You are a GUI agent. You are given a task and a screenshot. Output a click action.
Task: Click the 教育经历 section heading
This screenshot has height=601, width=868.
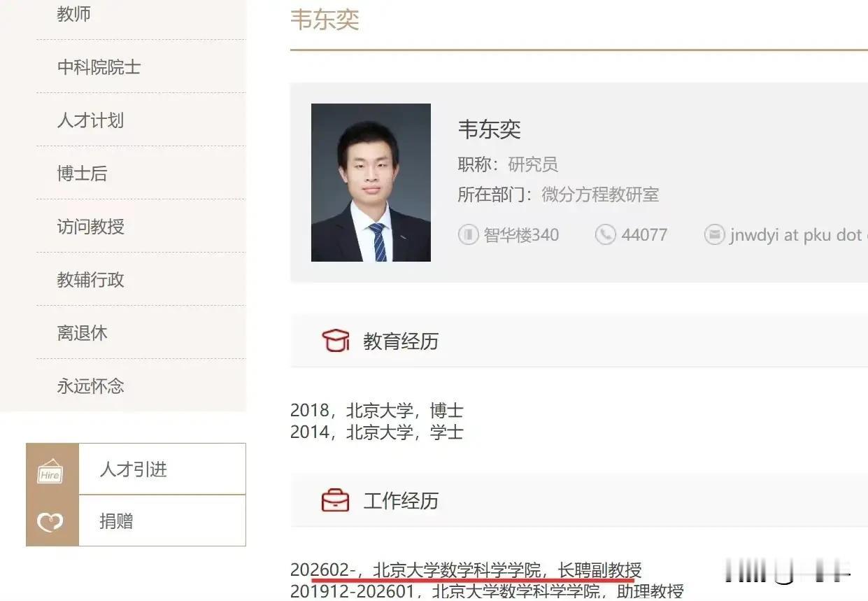(x=401, y=341)
